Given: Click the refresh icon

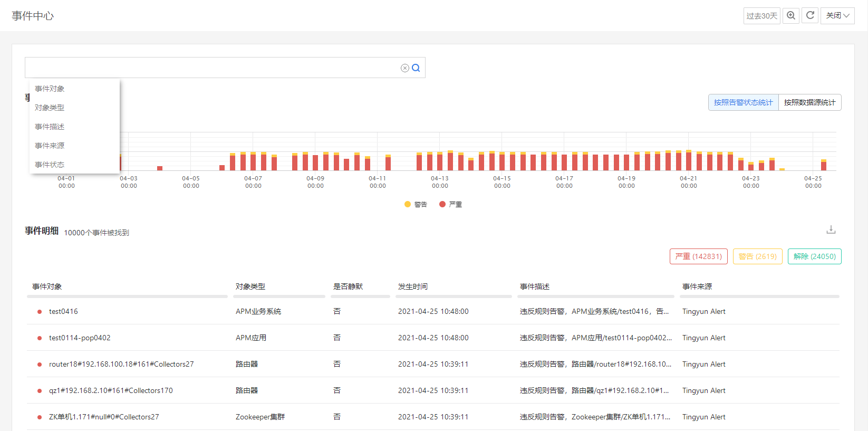Looking at the screenshot, I should (x=811, y=15).
